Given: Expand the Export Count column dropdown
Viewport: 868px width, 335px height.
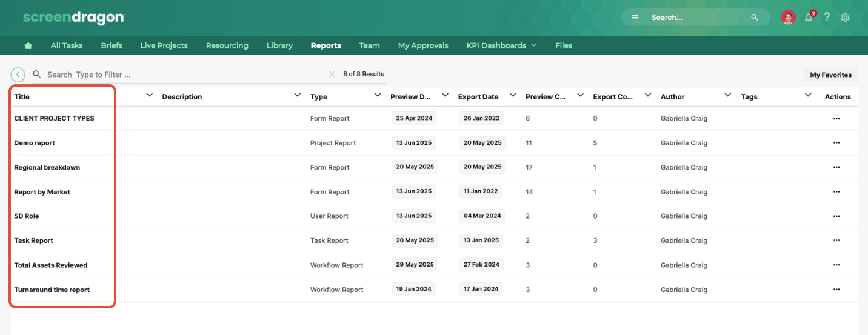Looking at the screenshot, I should click(x=647, y=95).
